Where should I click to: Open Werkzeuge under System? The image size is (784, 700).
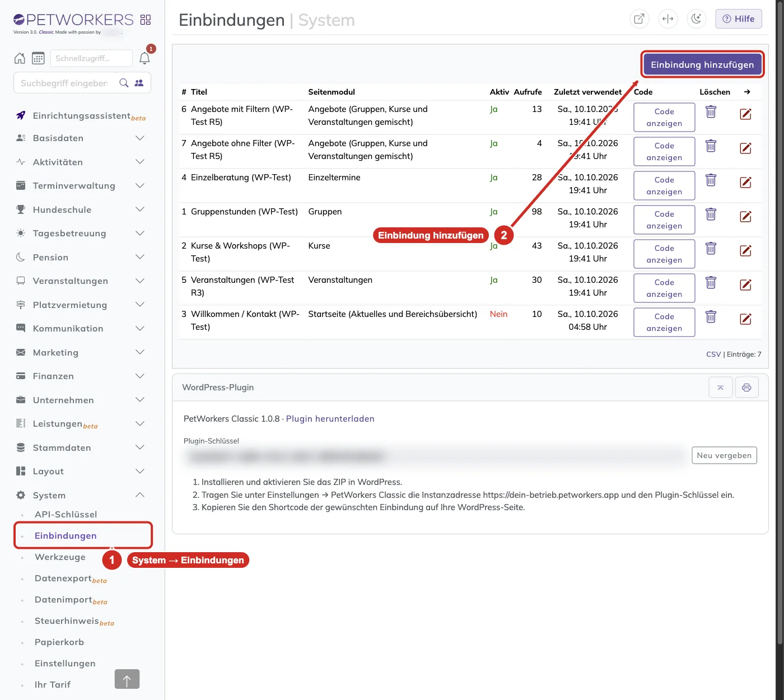pos(60,557)
